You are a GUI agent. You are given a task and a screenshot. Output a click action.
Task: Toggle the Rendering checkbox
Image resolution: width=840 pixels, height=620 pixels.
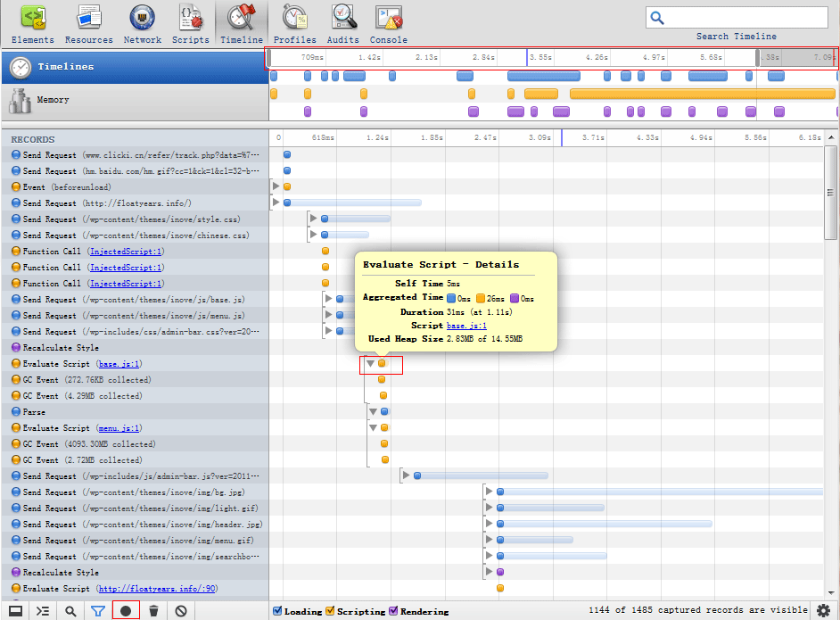(393, 611)
